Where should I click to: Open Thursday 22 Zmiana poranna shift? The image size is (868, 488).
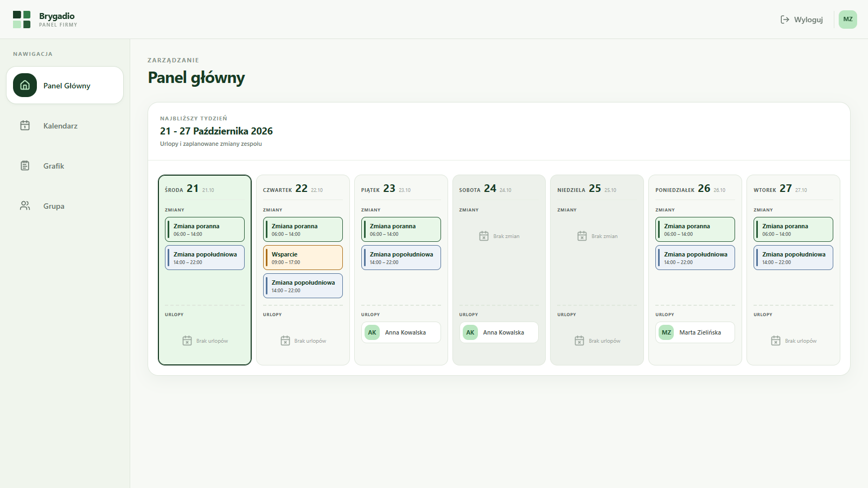303,229
